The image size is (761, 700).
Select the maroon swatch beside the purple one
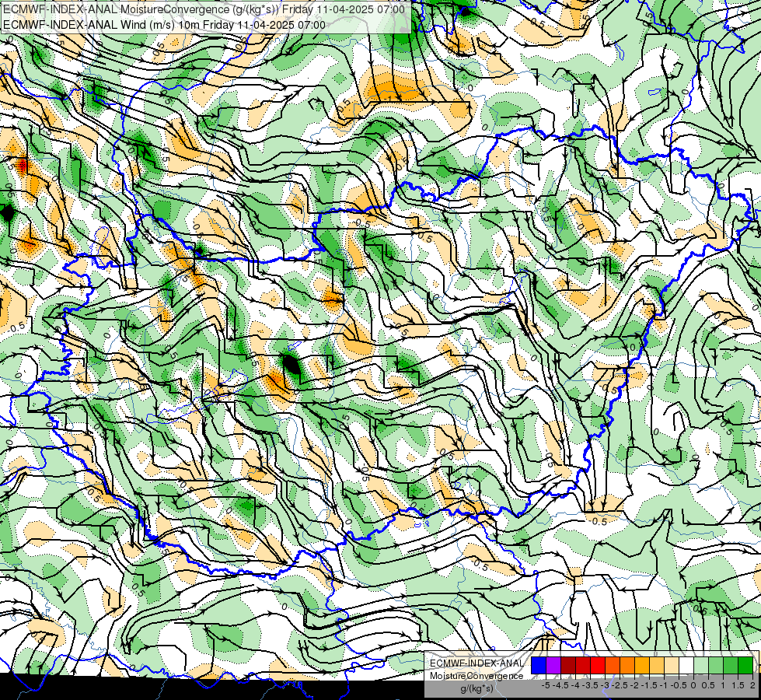pos(568,666)
